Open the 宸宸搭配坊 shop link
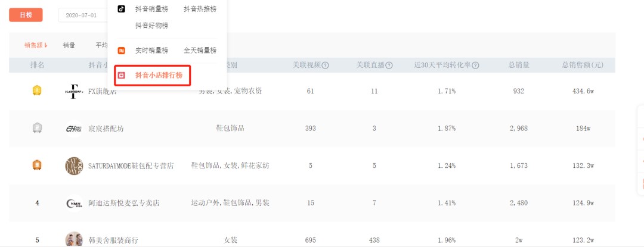 pyautogui.click(x=106, y=129)
